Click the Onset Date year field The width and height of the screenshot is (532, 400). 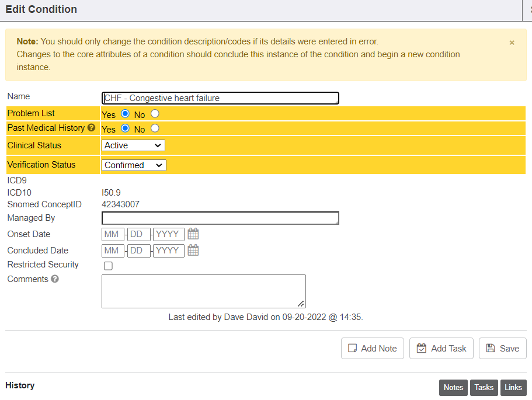coord(168,235)
